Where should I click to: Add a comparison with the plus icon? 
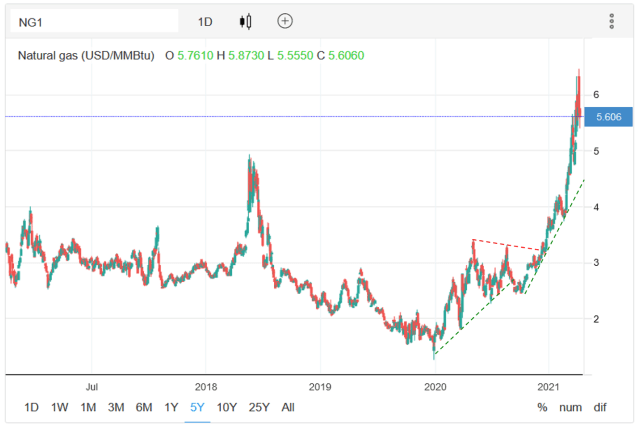click(285, 21)
